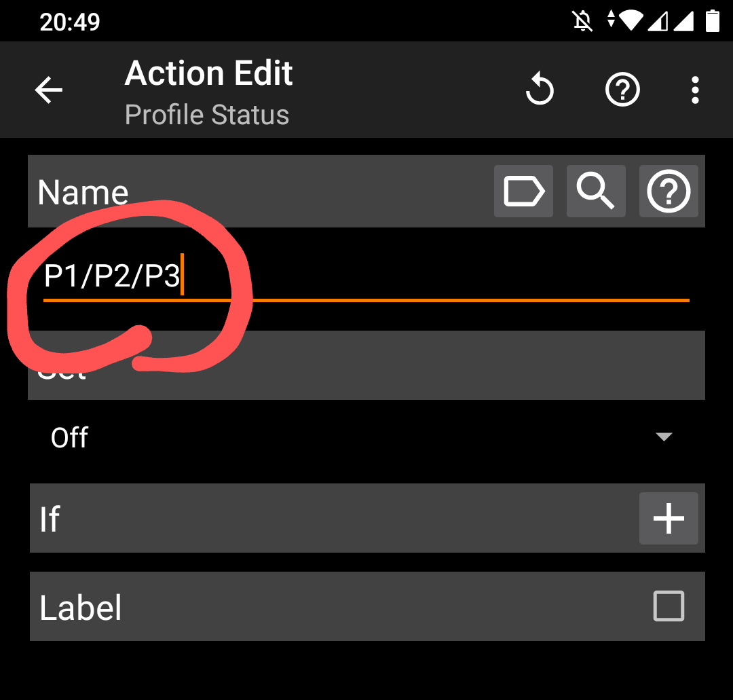
Task: Tap the Label row text
Action: coord(81,608)
